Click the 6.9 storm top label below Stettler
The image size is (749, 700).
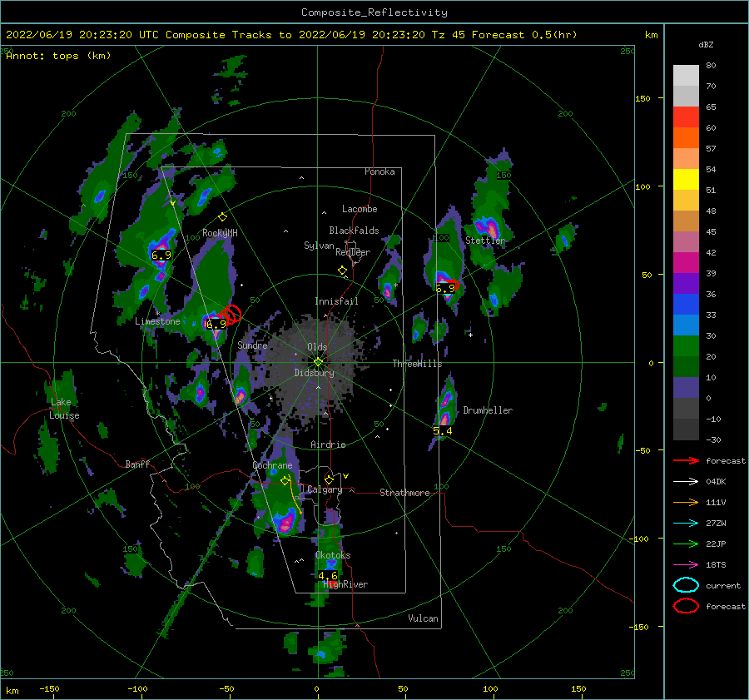[x=445, y=288]
